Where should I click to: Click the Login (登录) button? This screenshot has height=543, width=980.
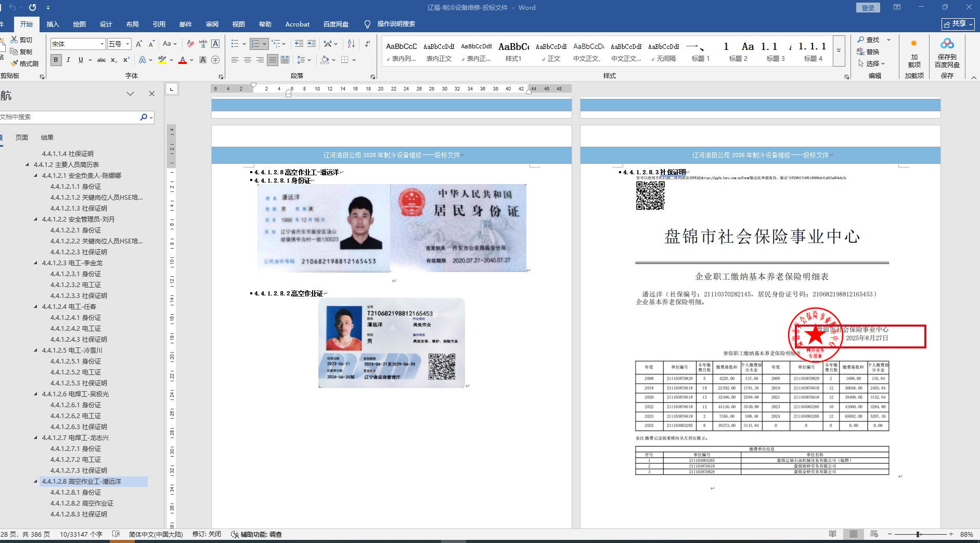point(868,8)
